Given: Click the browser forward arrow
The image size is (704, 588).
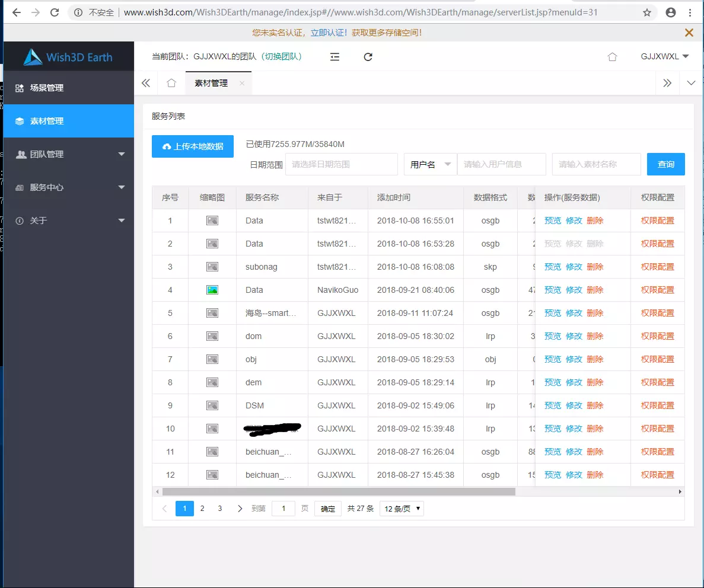Looking at the screenshot, I should click(36, 12).
